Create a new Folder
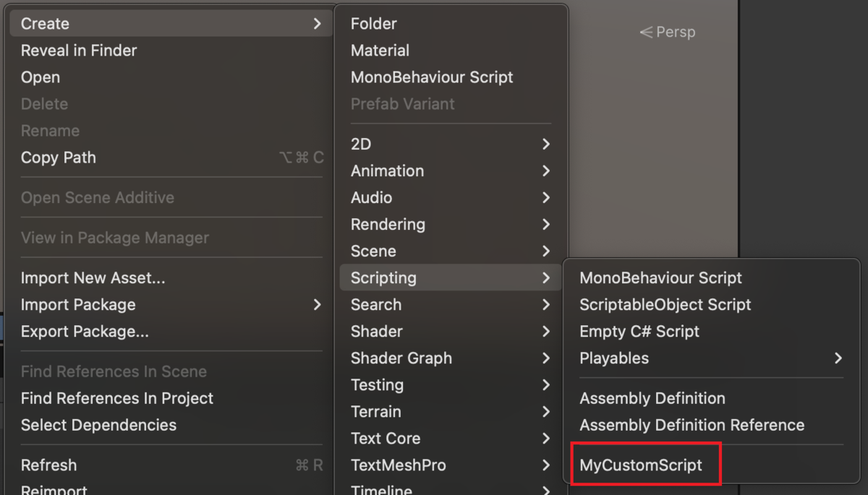 pyautogui.click(x=373, y=23)
